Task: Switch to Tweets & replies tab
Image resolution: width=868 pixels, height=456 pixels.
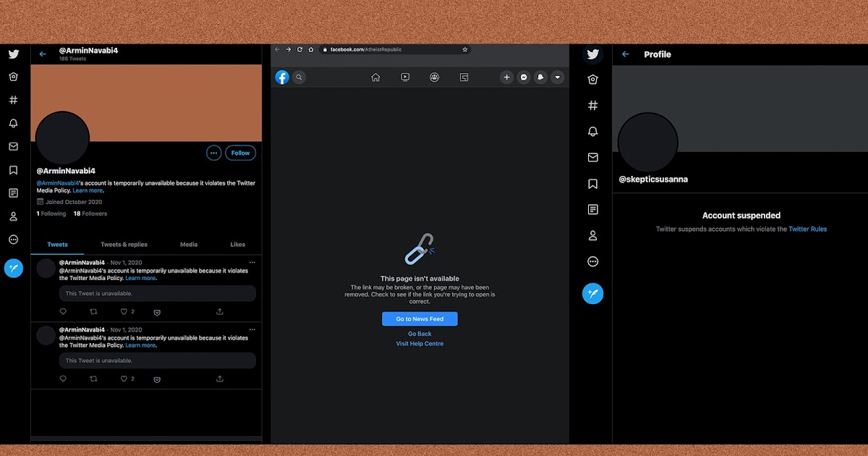Action: [124, 245]
